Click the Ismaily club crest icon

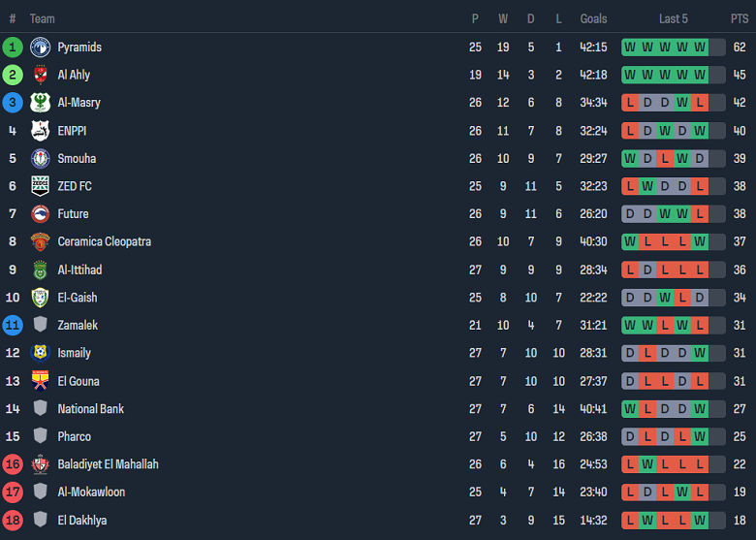coord(40,353)
